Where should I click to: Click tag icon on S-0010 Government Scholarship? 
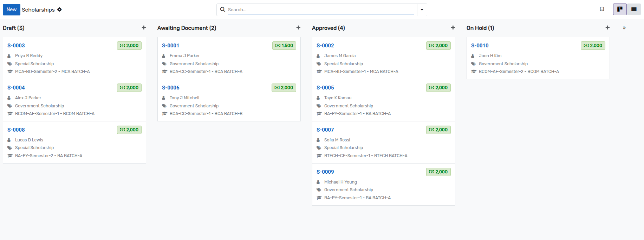point(474,64)
